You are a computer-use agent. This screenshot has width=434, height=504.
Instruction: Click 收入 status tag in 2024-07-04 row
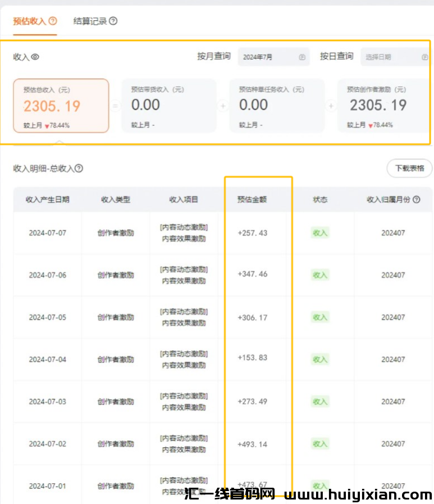click(x=320, y=360)
